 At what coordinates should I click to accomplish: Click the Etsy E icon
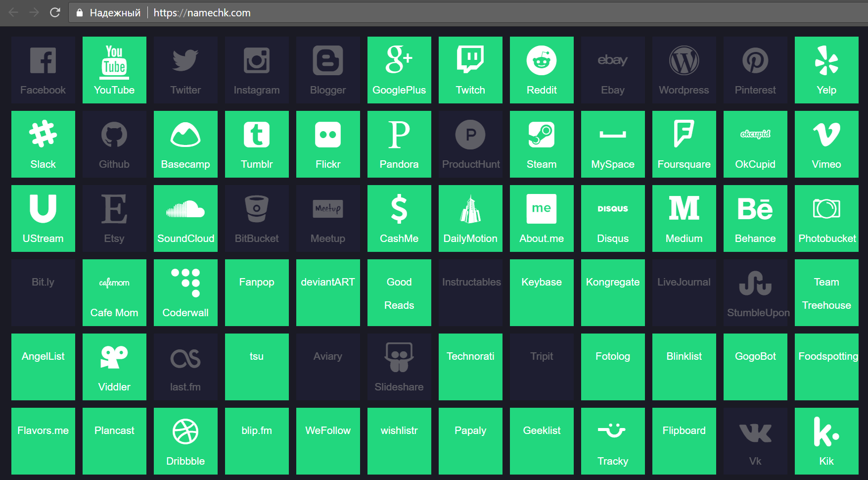tap(114, 208)
